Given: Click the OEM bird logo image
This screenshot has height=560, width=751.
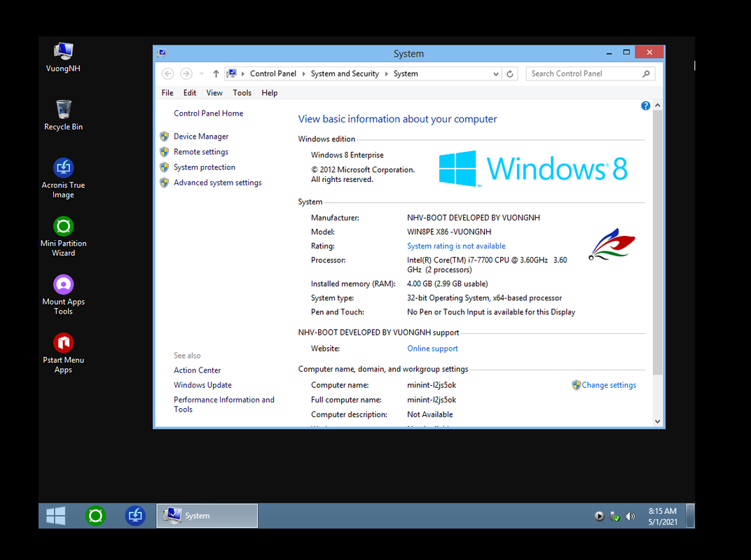Looking at the screenshot, I should (612, 244).
